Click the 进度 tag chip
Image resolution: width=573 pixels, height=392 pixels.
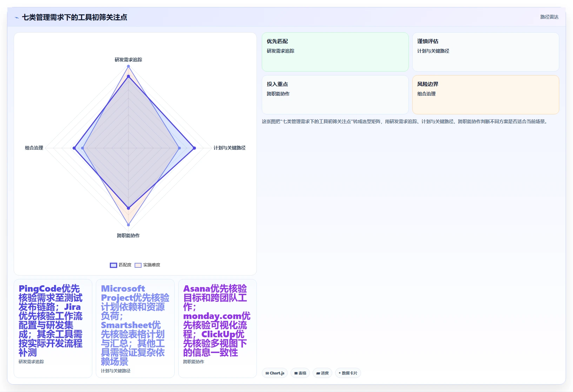322,373
